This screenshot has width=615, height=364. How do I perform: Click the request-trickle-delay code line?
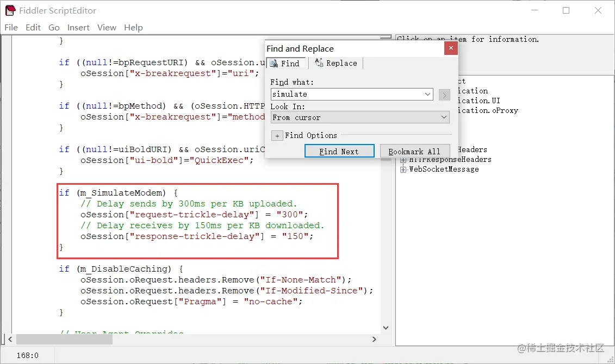pos(194,215)
